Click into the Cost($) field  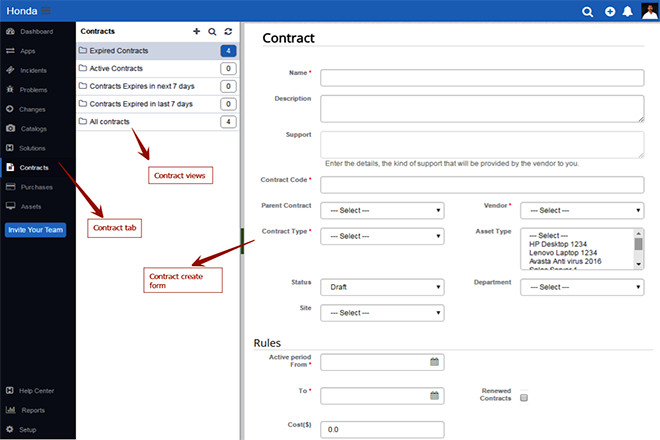click(x=382, y=429)
